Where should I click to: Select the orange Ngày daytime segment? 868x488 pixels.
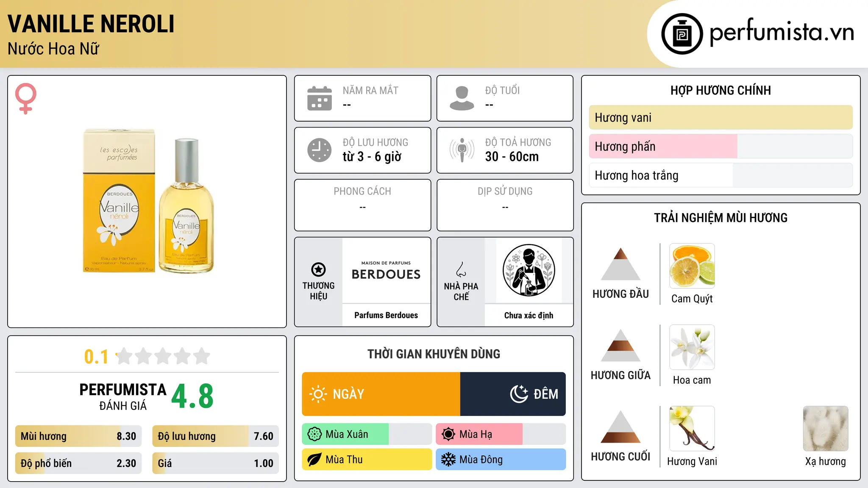[381, 394]
